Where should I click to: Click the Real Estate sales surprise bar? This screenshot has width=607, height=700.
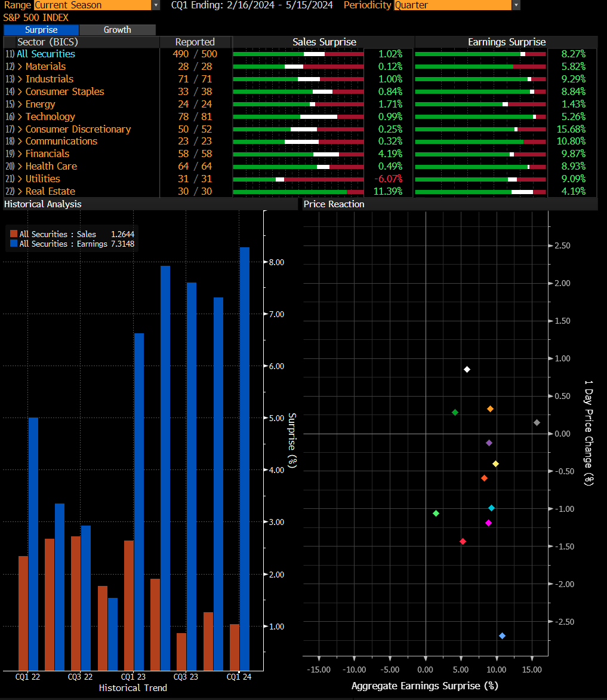pyautogui.click(x=298, y=192)
